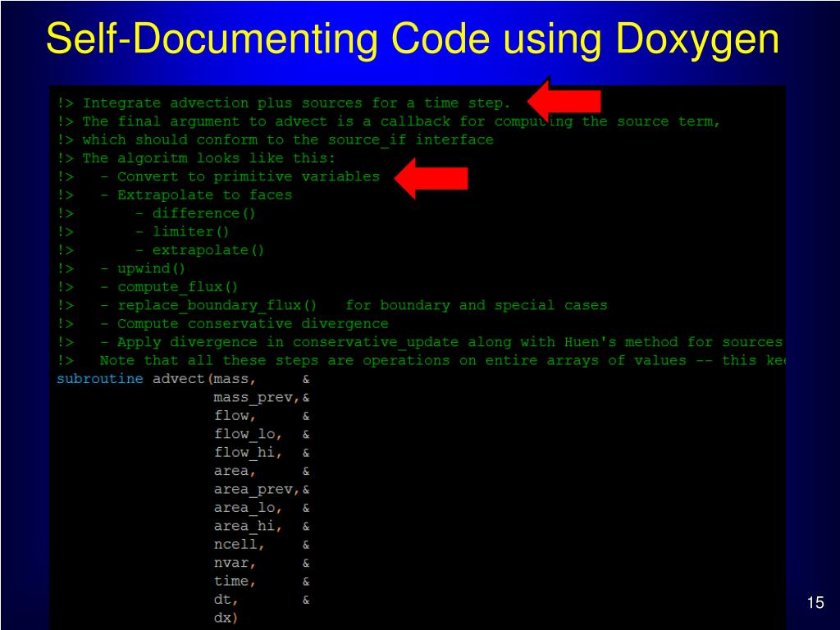Click the 'upwind()' bullet
Image resolution: width=840 pixels, height=630 pixels.
[151, 268]
